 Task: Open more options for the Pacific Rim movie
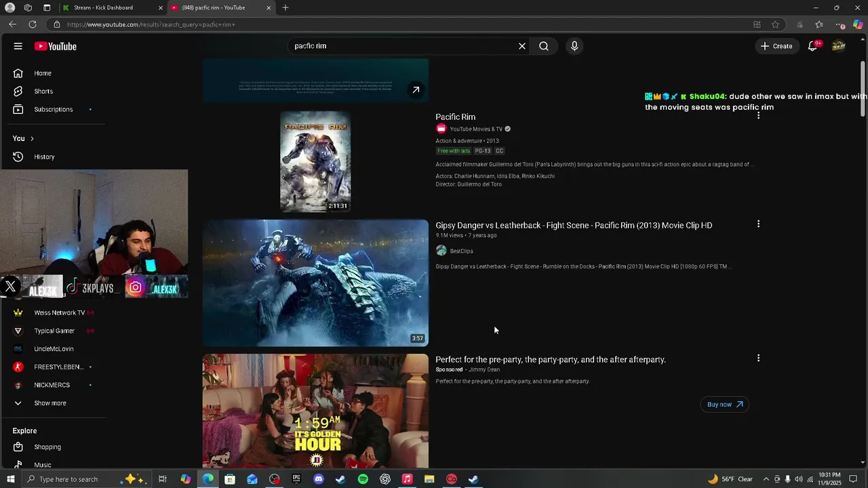[758, 116]
